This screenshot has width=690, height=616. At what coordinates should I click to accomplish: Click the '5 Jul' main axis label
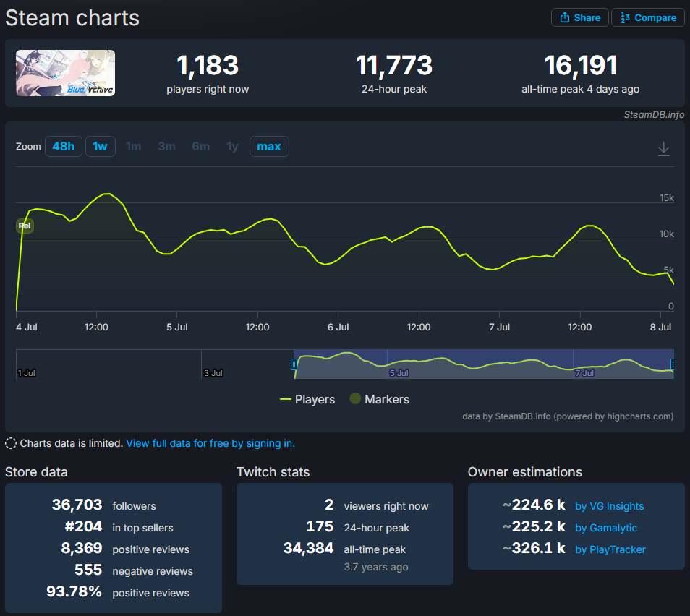click(177, 328)
